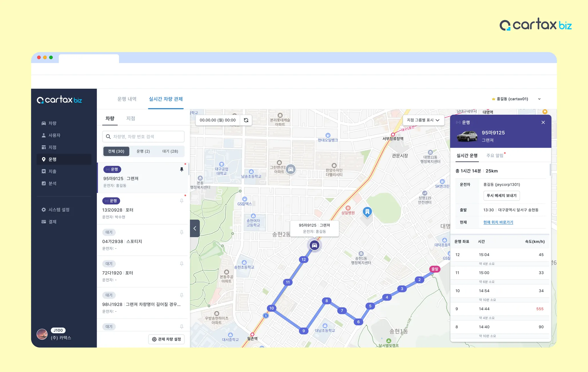Click the refresh icon beside the date field

pyautogui.click(x=246, y=120)
